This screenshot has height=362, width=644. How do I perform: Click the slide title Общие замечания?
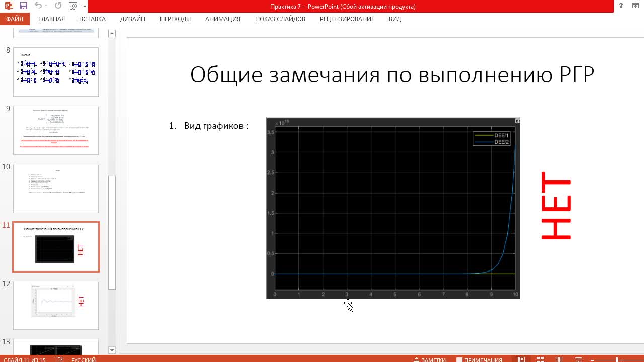click(x=392, y=75)
